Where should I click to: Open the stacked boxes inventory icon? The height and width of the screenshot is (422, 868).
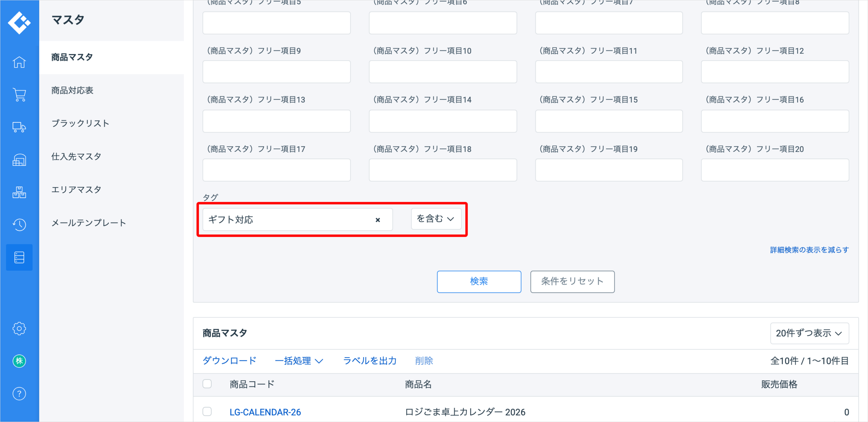(19, 192)
